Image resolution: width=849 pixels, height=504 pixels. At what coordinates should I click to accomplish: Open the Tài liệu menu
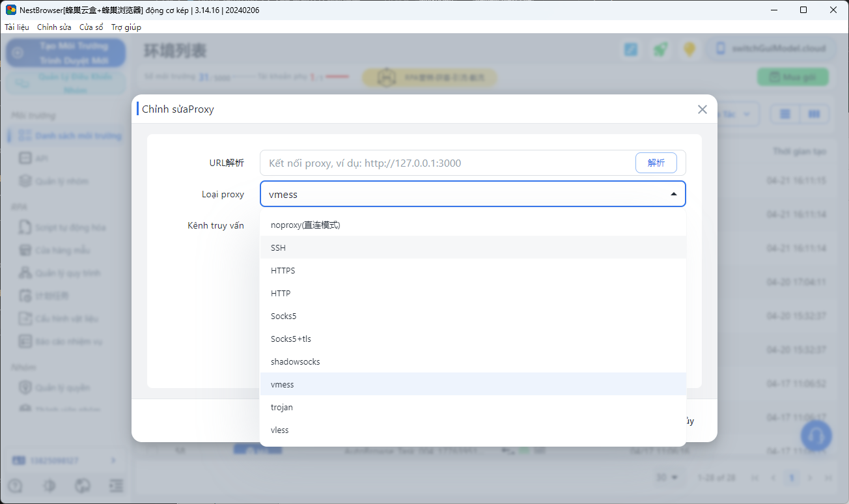[x=17, y=27]
